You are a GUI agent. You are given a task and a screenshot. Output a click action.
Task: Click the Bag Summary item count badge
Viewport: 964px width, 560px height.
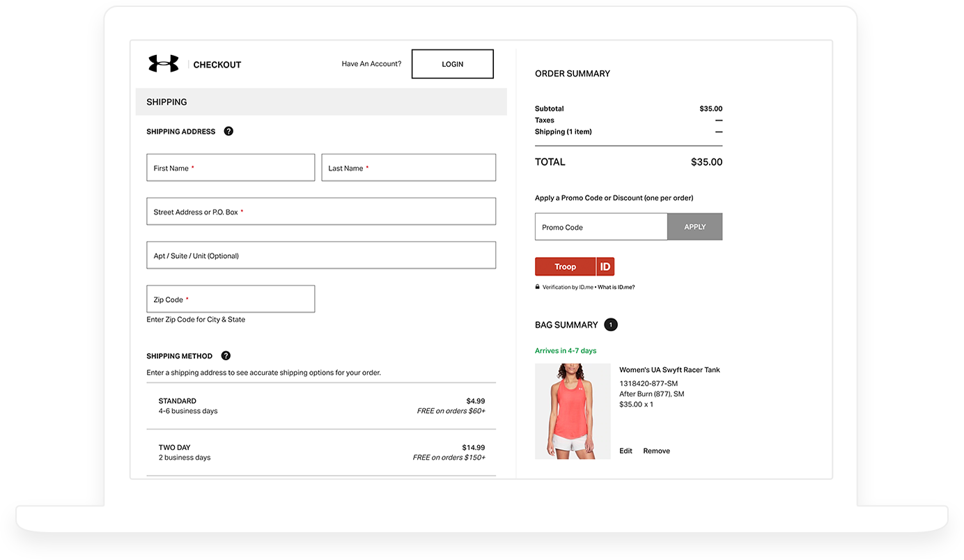611,325
